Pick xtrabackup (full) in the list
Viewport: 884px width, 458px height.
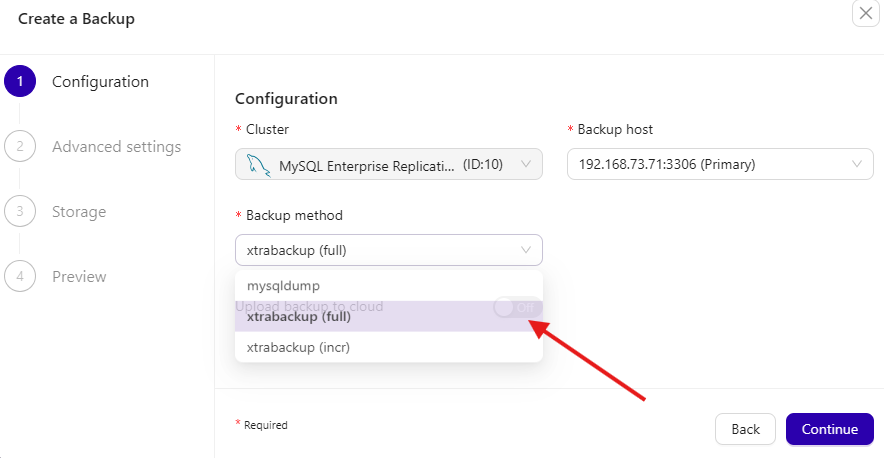[x=297, y=317]
